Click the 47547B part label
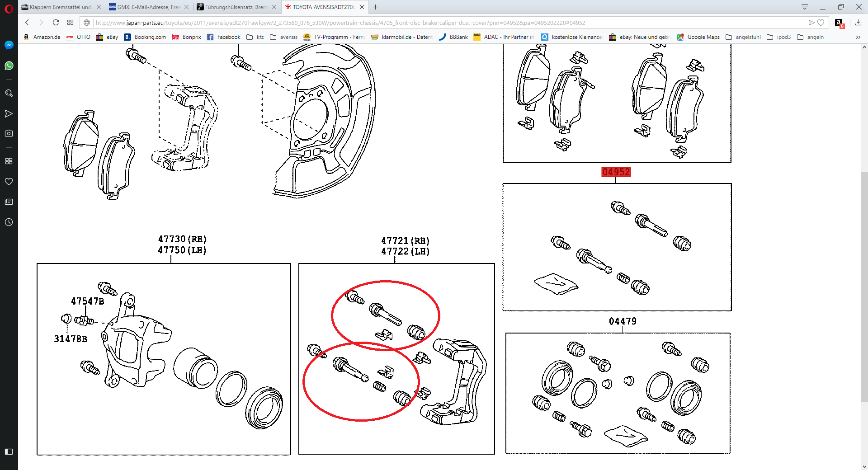The width and height of the screenshot is (868, 470). pos(88,301)
